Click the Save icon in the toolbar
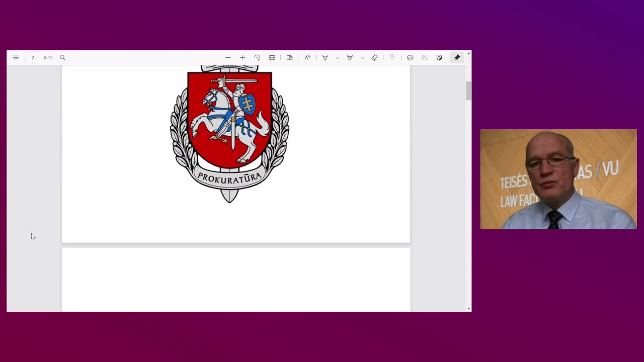The height and width of the screenshot is (362, 644). point(425,58)
